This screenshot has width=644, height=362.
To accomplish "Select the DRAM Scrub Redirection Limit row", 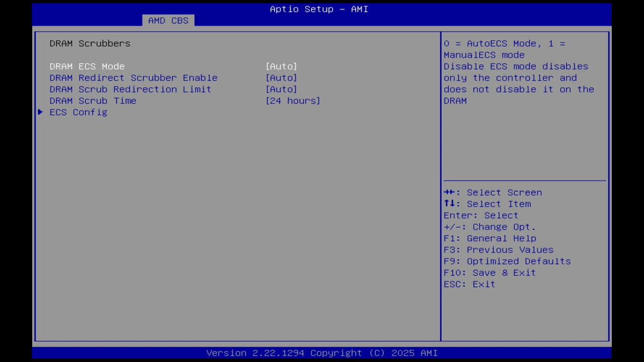I will point(130,89).
